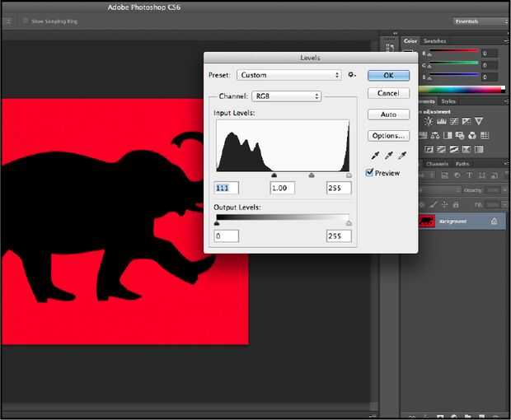The image size is (511, 420).
Task: Add a Selective Color adjustment
Action: (466, 149)
